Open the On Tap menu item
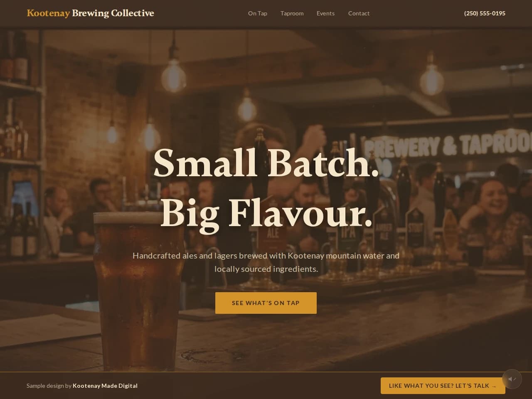The image size is (532, 399). click(x=258, y=13)
